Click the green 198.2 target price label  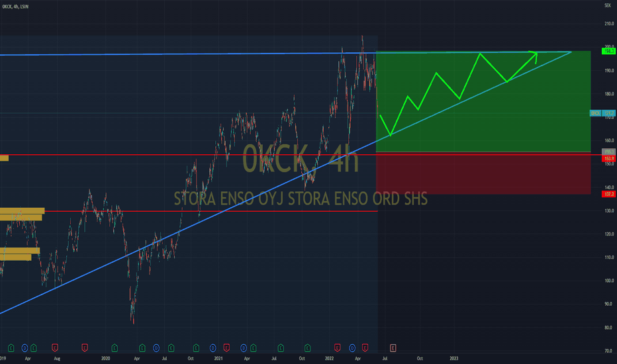coord(609,51)
